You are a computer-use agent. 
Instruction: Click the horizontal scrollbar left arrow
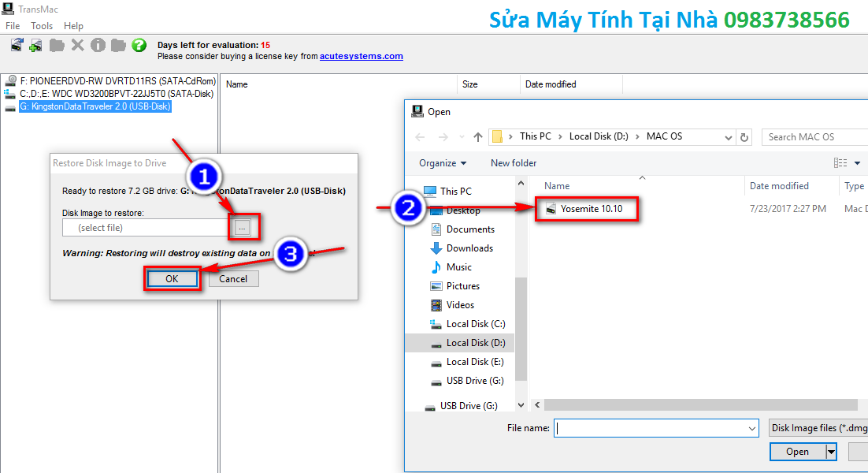[x=537, y=405]
